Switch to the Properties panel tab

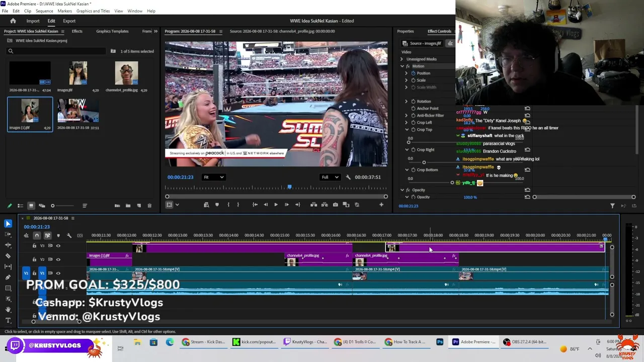[406, 31]
